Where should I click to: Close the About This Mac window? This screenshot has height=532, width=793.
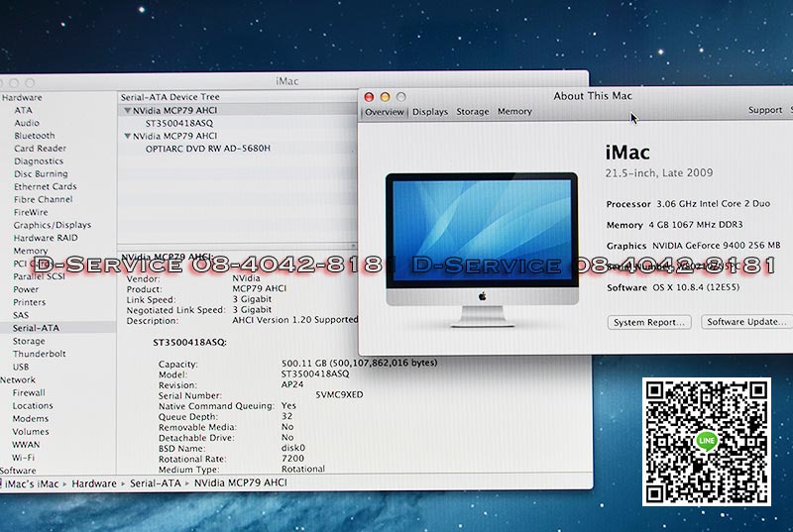point(369,97)
